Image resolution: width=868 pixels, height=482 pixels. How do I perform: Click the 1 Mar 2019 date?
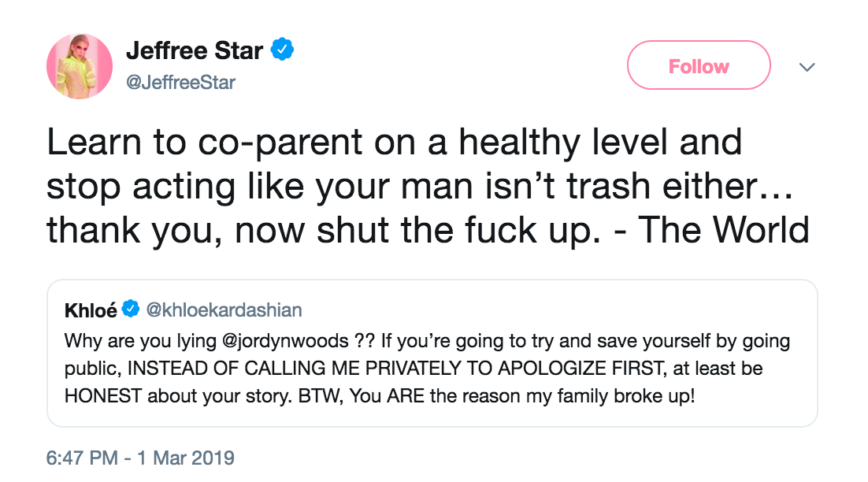pyautogui.click(x=186, y=458)
